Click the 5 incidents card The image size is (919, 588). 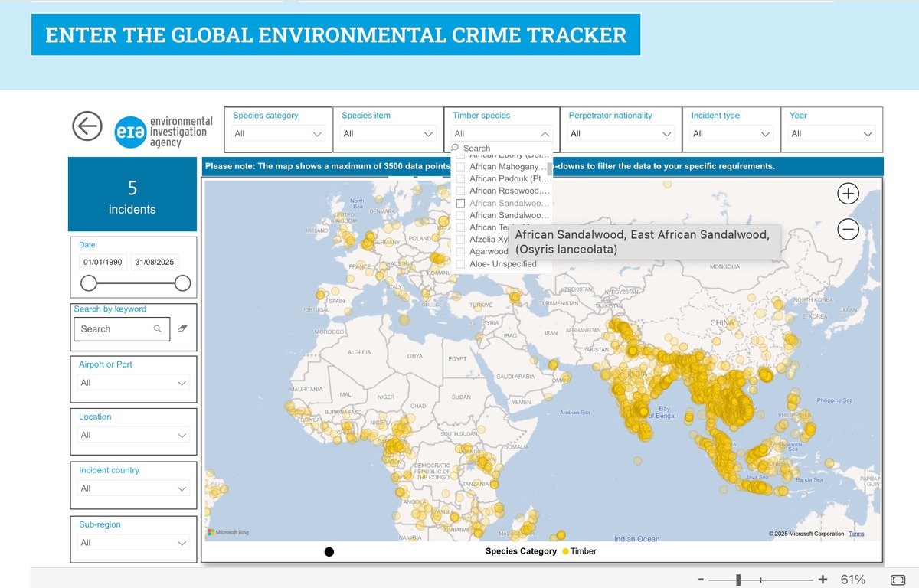point(132,194)
